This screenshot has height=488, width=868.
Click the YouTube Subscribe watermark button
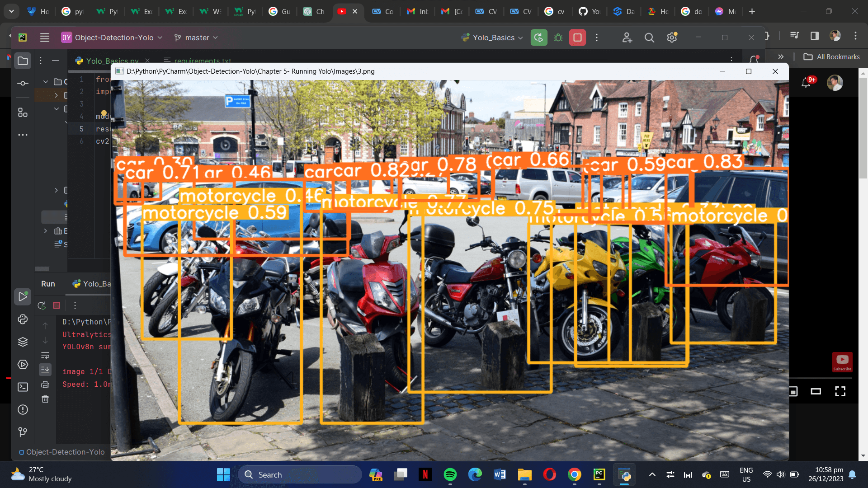coord(842,362)
